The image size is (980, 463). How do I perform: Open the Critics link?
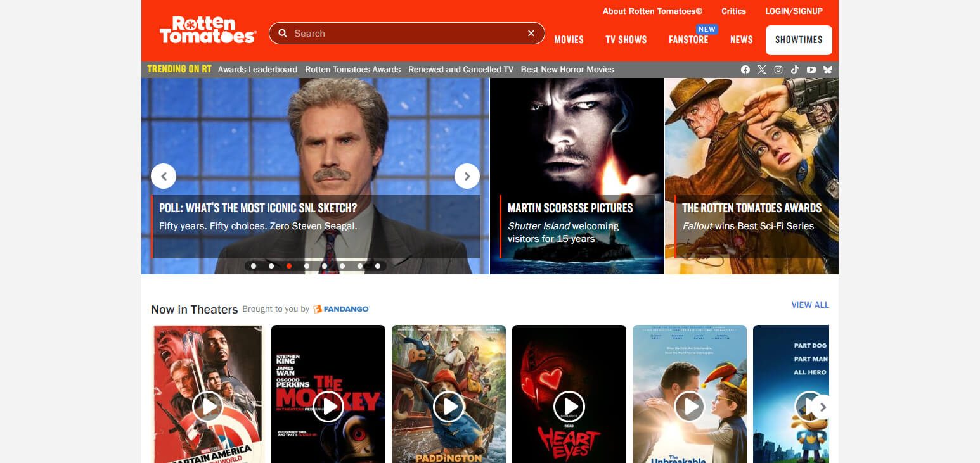pos(733,11)
